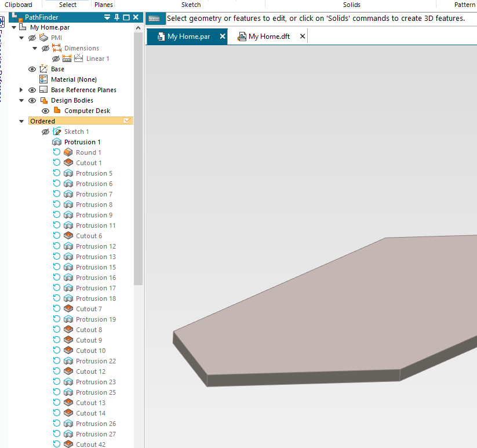The image size is (477, 448).
Task: Switch to the My Home.dft tab
Action: [268, 37]
